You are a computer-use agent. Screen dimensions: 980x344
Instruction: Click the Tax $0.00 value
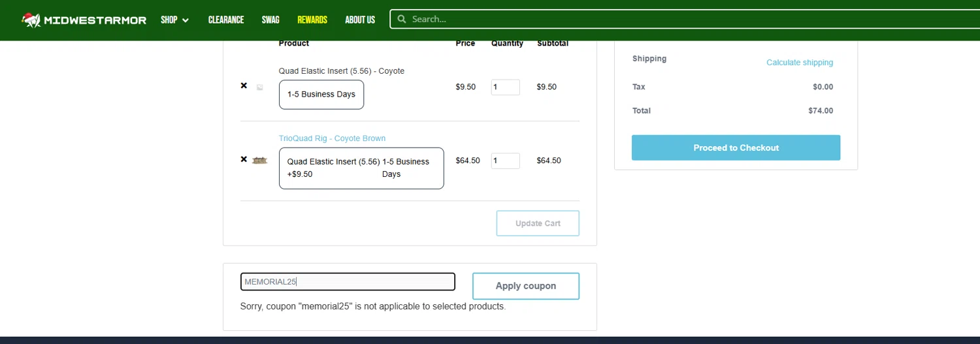click(823, 87)
